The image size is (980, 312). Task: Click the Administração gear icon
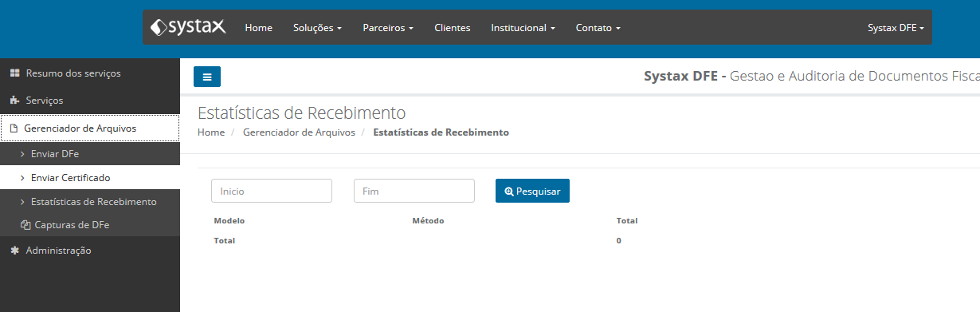pos(14,251)
